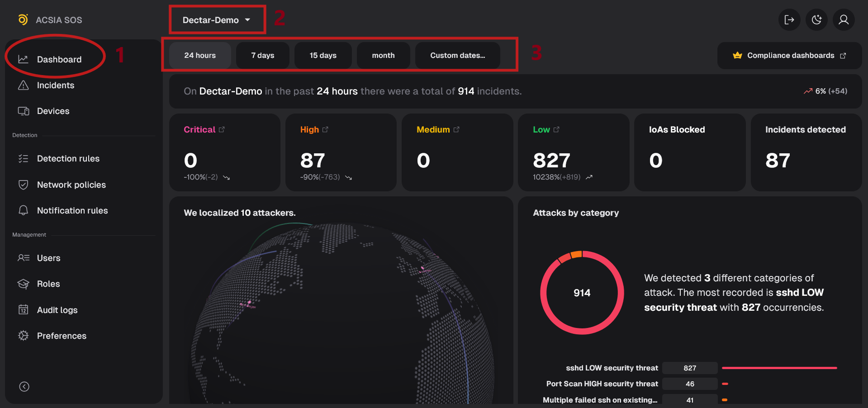Click the Audit logs calendar icon
Viewport: 868px width, 408px height.
(23, 309)
